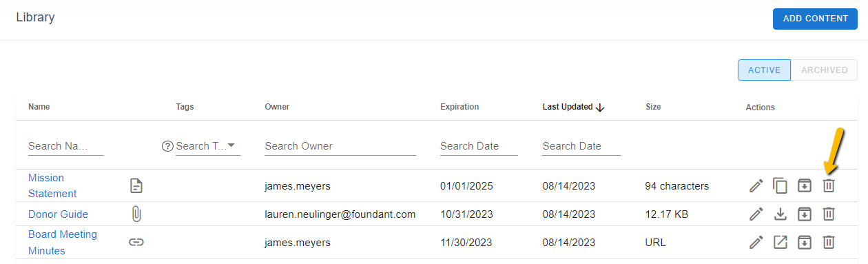Screen dimensions: 868x264
Task: Edit the Donor Guide entry
Action: pyautogui.click(x=756, y=214)
